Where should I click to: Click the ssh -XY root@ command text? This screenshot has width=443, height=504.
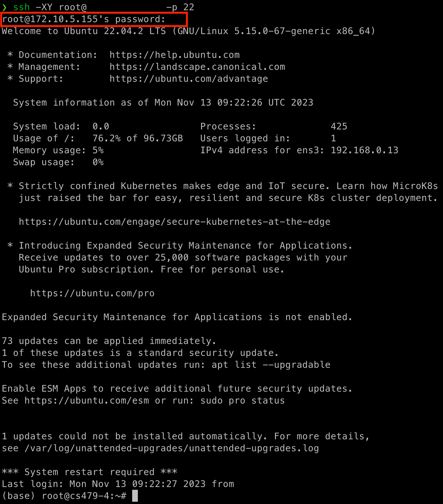tap(50, 7)
